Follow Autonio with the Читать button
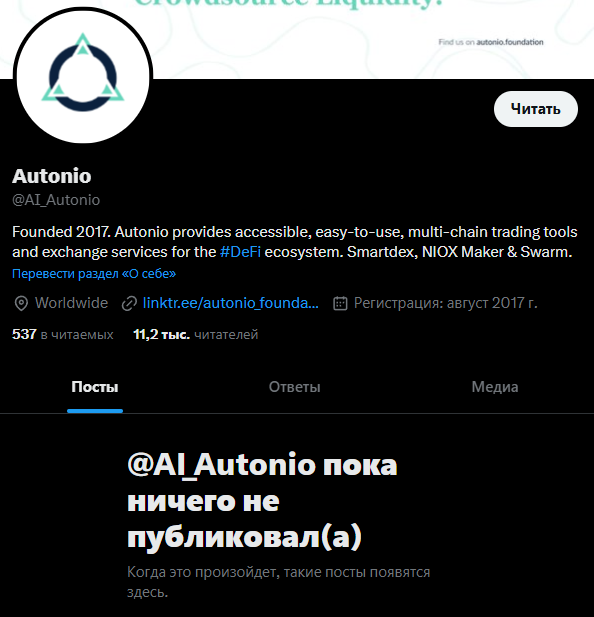The image size is (594, 617). click(536, 109)
